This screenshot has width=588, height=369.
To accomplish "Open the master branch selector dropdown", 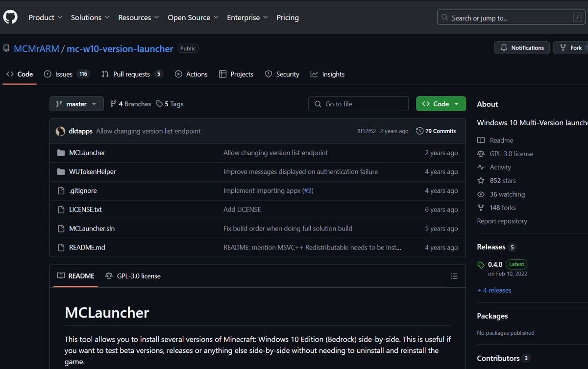I will click(76, 104).
